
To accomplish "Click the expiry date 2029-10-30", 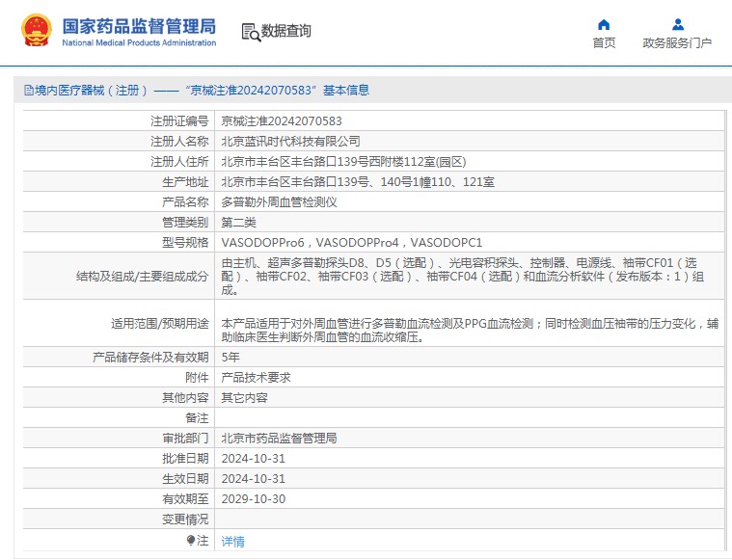I will click(254, 498).
